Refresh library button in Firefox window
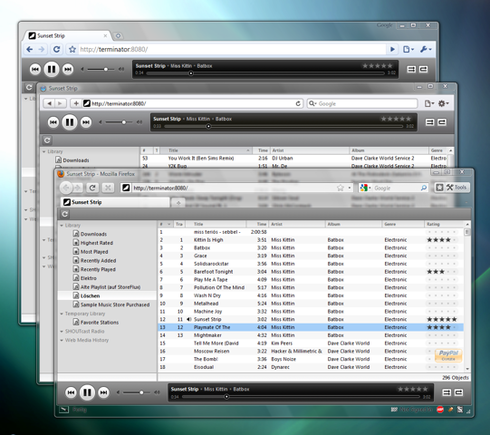The image size is (490, 435). pos(65,214)
